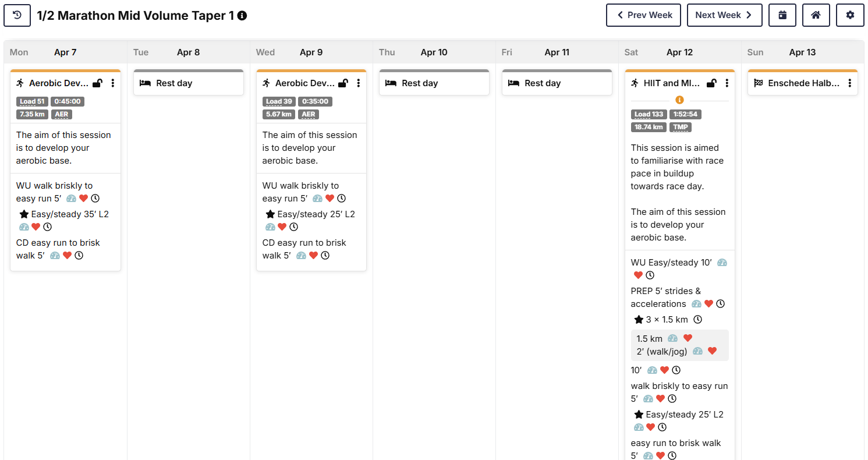Click Load 39 badge on Wednesday
Screen dimensions: 868x460
click(x=279, y=101)
